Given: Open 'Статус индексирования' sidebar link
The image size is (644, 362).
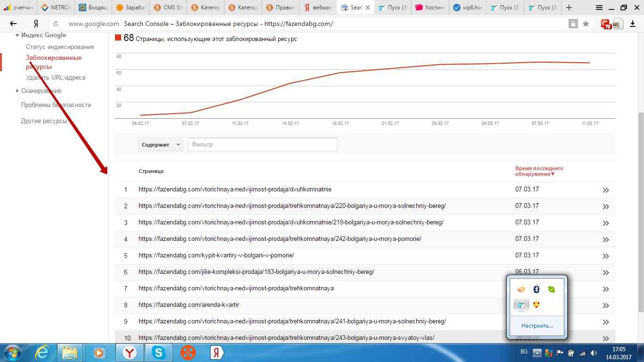Looking at the screenshot, I should (60, 47).
